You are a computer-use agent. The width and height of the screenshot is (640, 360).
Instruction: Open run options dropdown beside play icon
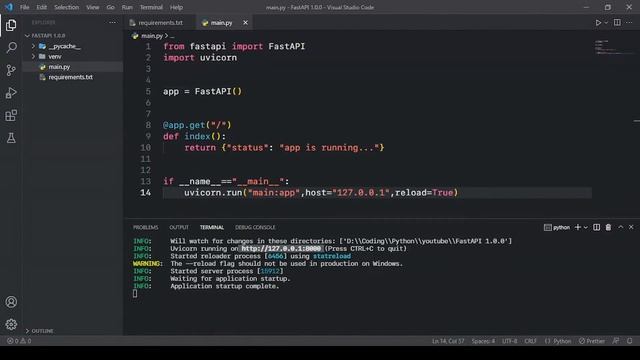coord(606,23)
